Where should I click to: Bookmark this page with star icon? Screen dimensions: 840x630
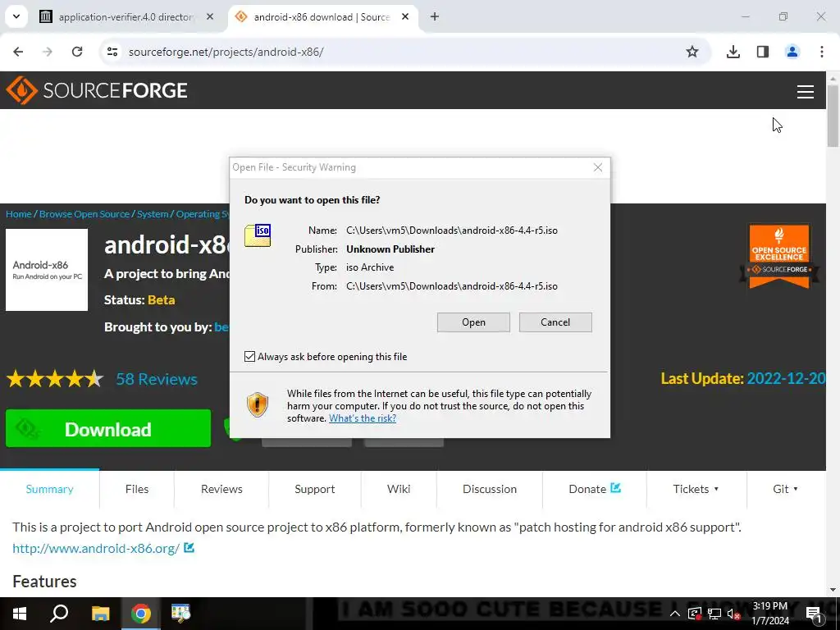pyautogui.click(x=692, y=52)
